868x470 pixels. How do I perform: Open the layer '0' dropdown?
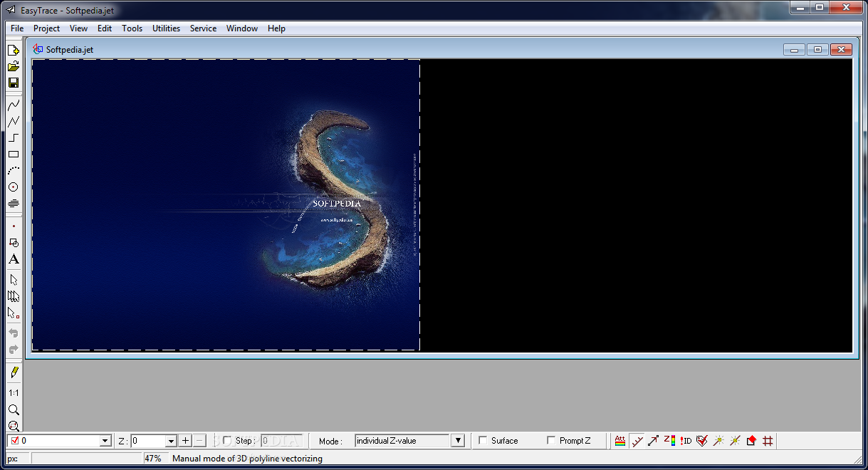pyautogui.click(x=105, y=442)
